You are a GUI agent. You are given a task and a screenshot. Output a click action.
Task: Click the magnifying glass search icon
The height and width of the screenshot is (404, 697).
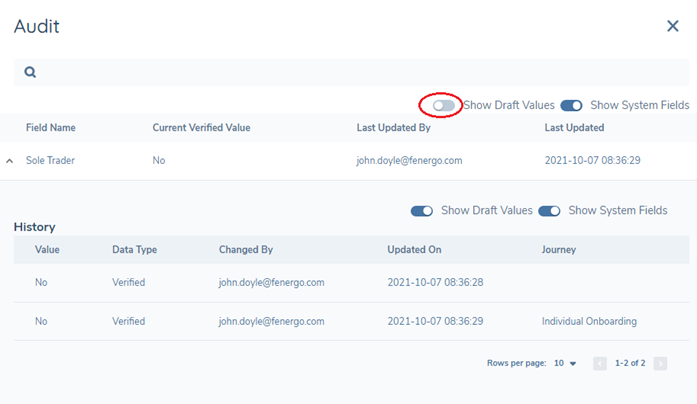[30, 72]
